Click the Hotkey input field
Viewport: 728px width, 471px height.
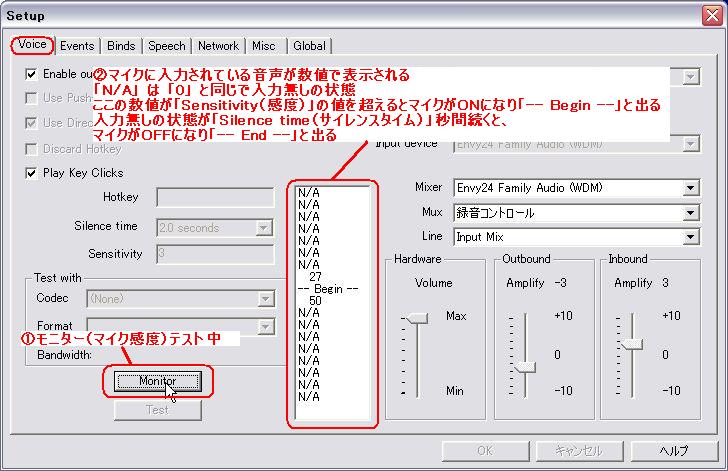pos(214,198)
